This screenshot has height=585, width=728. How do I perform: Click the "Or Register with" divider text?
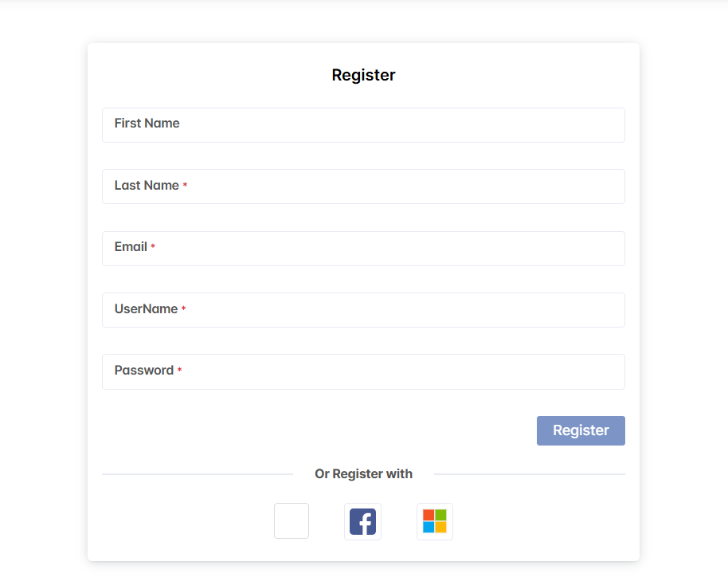tap(363, 474)
